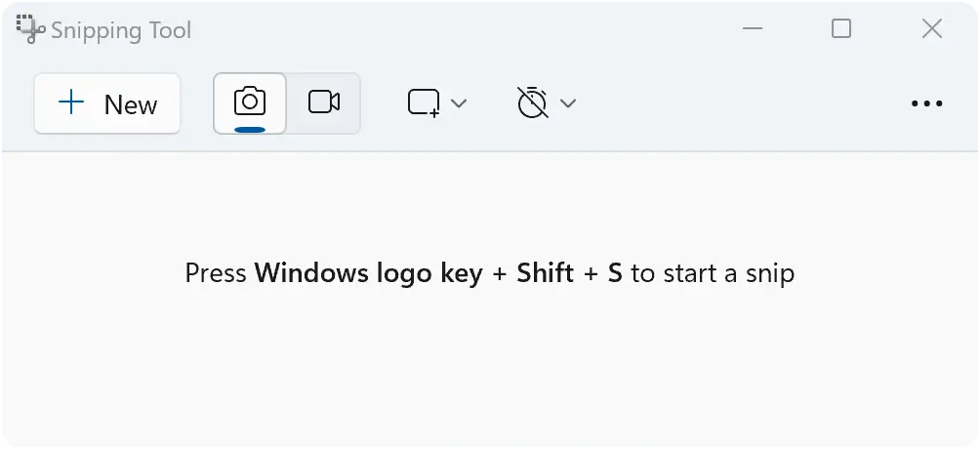This screenshot has width=980, height=449.
Task: Click the Snipping Tool scissors icon in title bar
Action: (x=30, y=28)
